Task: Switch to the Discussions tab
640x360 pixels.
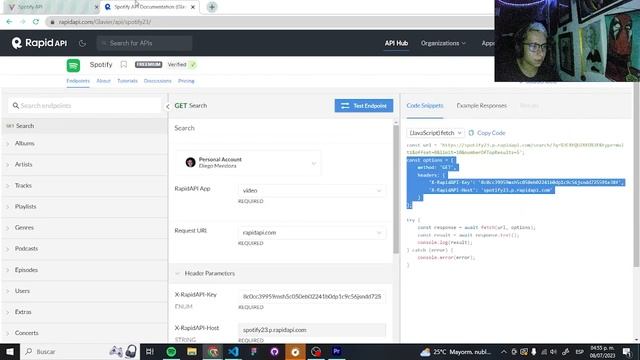Action: pyautogui.click(x=158, y=81)
